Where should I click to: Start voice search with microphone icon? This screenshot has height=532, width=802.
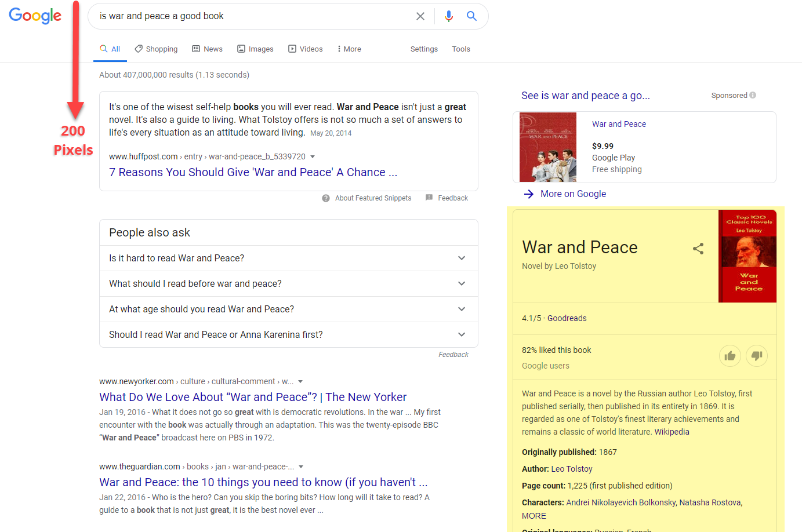pos(448,16)
